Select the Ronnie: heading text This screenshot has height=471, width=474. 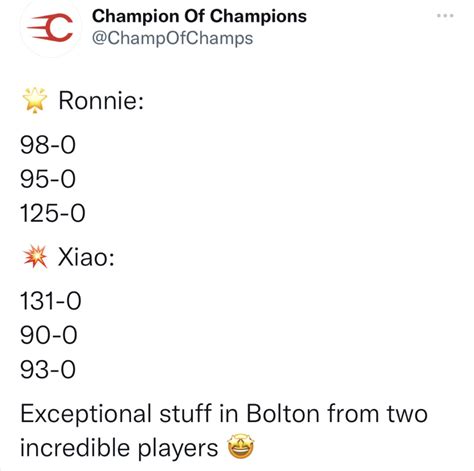coord(101,100)
